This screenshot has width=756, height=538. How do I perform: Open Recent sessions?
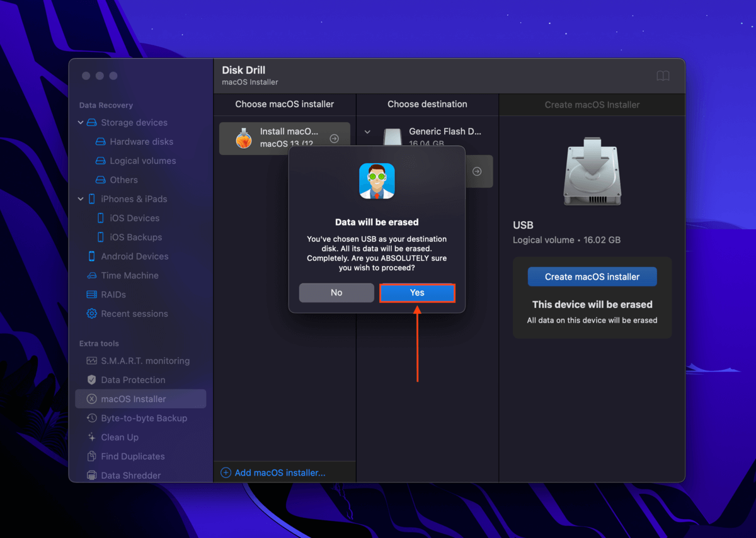134,314
